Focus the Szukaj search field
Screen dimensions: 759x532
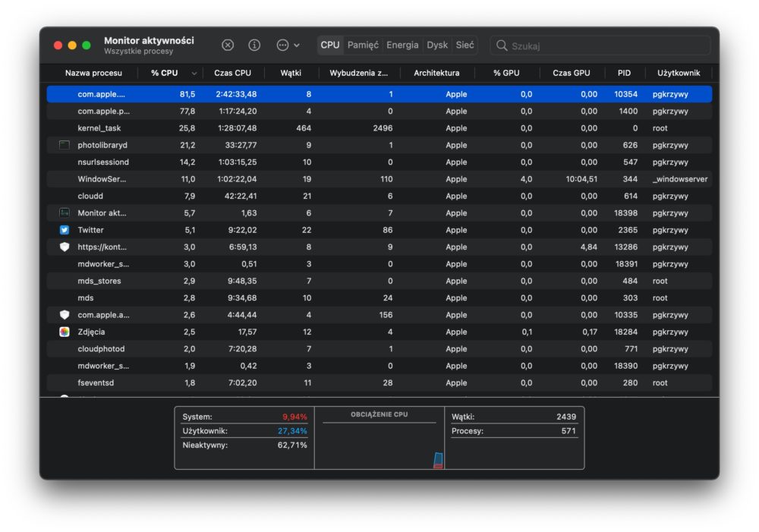(x=600, y=46)
